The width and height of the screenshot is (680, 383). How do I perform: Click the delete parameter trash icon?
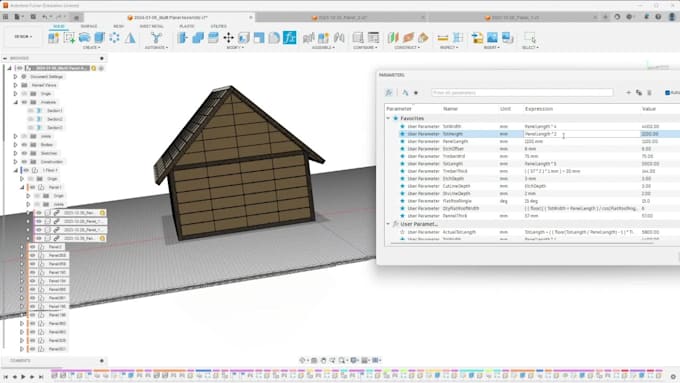pyautogui.click(x=649, y=92)
